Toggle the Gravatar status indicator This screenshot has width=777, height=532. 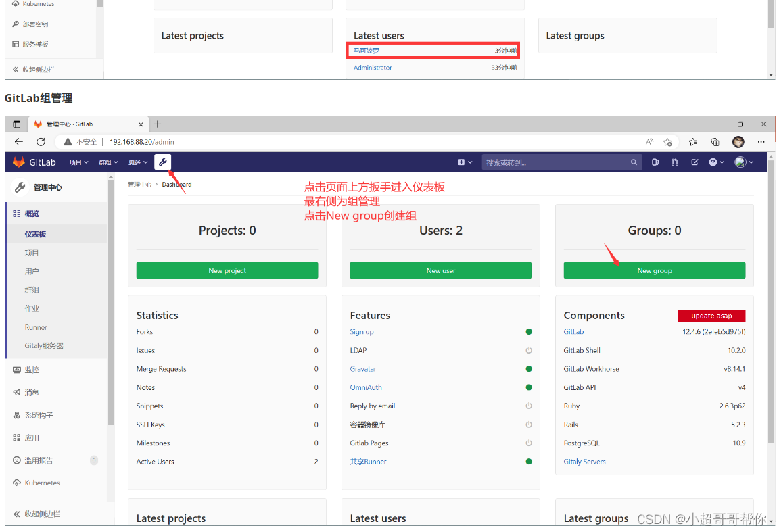(x=528, y=369)
